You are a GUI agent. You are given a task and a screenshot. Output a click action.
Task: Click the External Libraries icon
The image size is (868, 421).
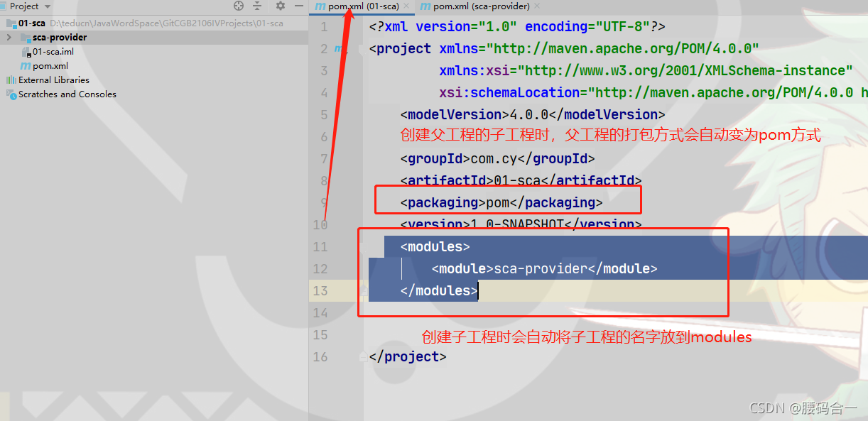[11, 80]
